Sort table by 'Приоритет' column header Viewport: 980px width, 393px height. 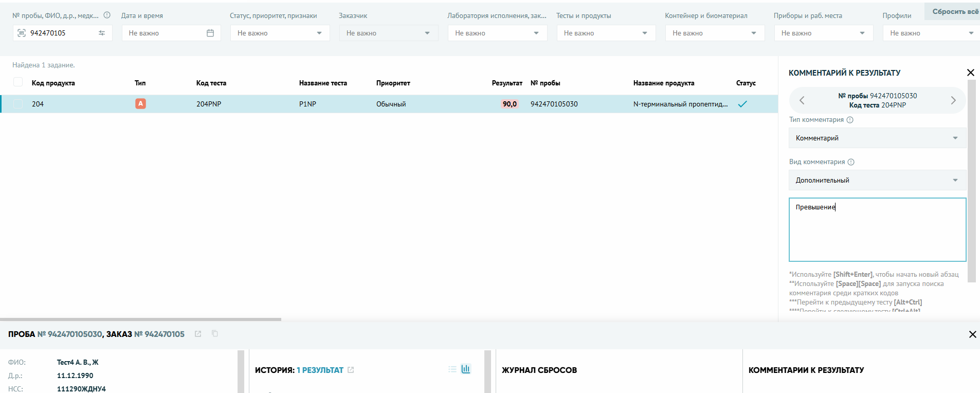coord(393,83)
